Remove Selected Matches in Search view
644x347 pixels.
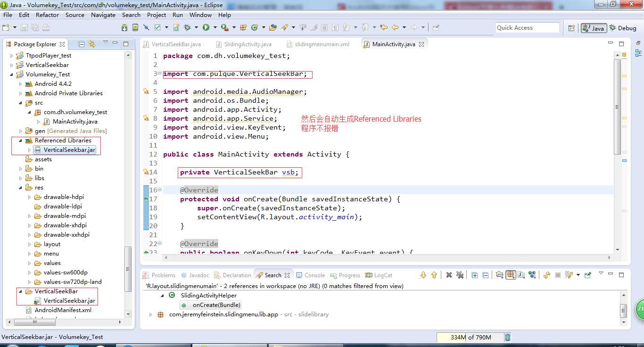click(449, 275)
